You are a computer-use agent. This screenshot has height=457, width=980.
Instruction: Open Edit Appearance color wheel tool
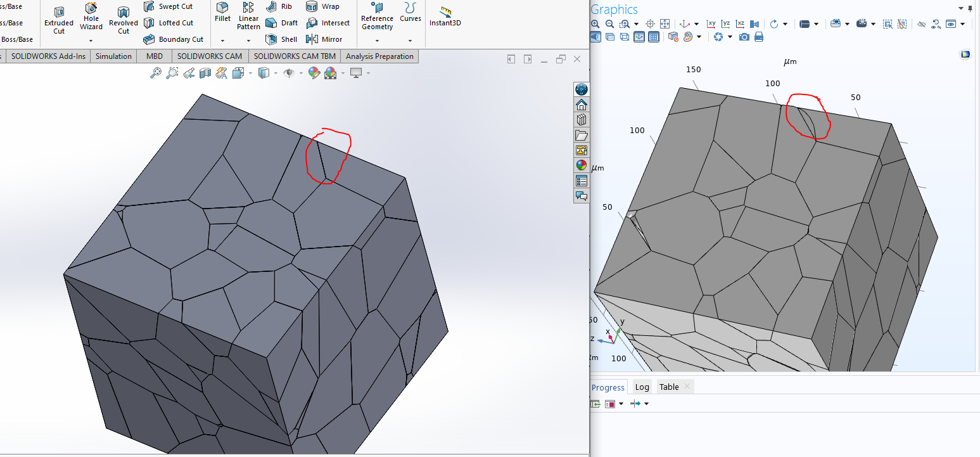[314, 74]
